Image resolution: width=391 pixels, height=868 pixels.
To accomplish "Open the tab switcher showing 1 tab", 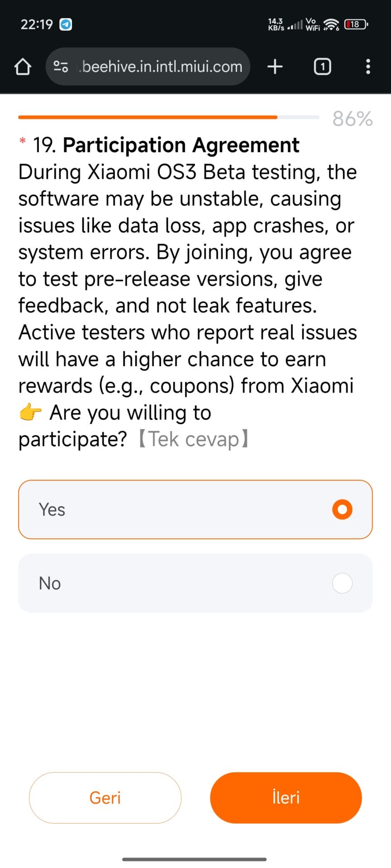I will coord(322,67).
